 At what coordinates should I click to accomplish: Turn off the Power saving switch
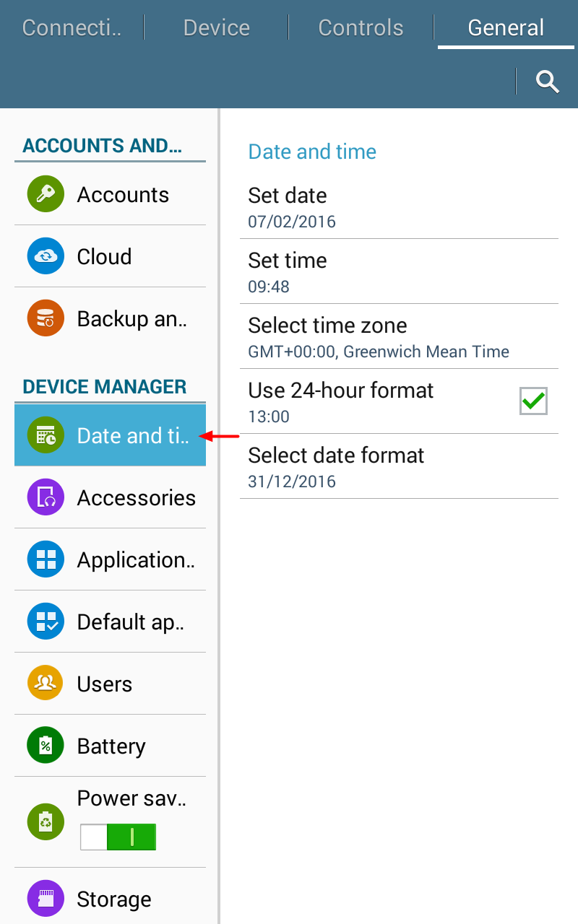tap(118, 837)
